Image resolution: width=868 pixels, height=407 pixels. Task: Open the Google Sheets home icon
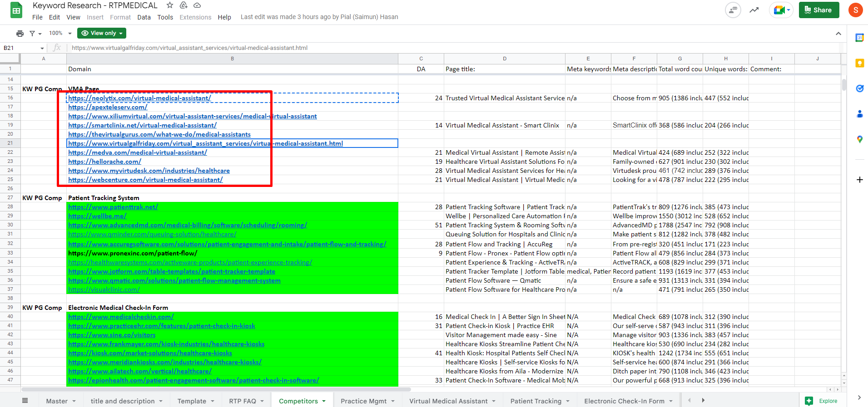[x=16, y=10]
